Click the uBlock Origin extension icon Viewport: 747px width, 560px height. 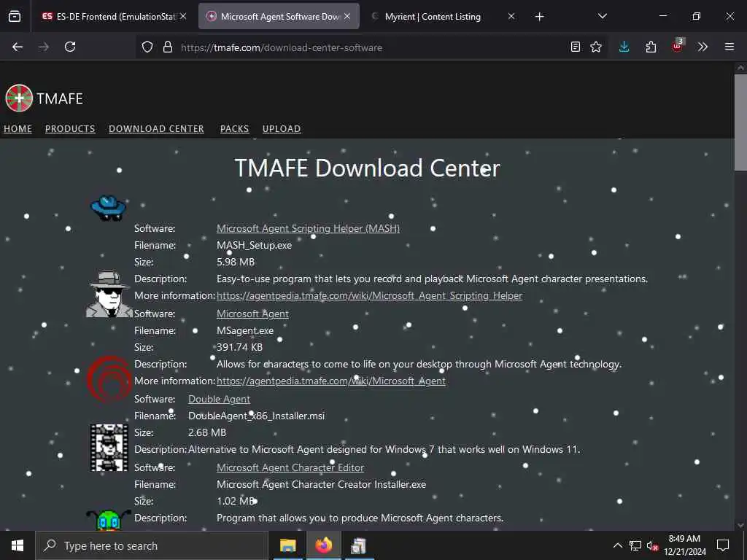tap(678, 46)
